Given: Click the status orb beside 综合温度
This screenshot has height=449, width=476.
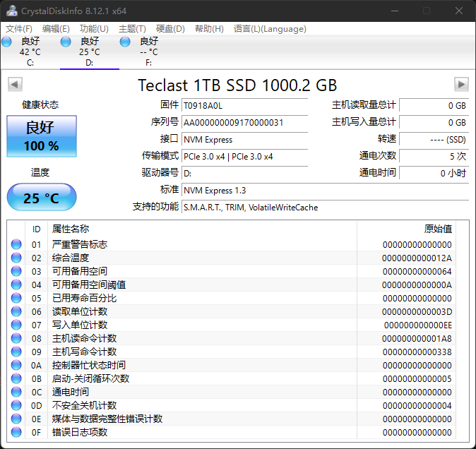Looking at the screenshot, I should pyautogui.click(x=16, y=258).
